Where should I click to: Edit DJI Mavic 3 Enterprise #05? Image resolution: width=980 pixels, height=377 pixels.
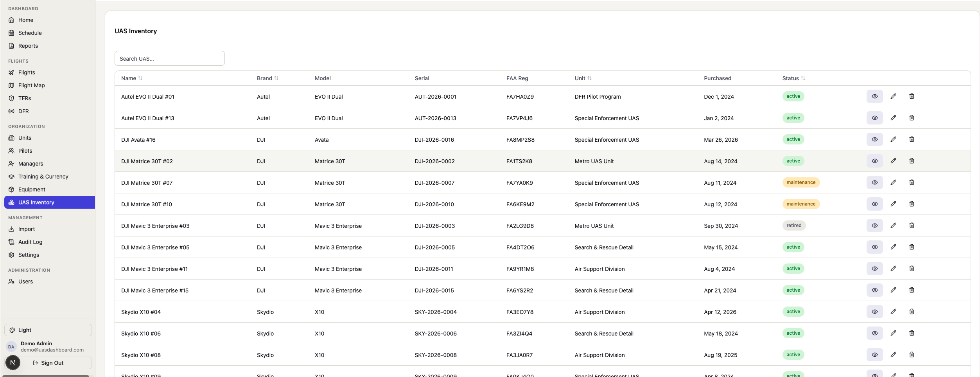pyautogui.click(x=893, y=247)
